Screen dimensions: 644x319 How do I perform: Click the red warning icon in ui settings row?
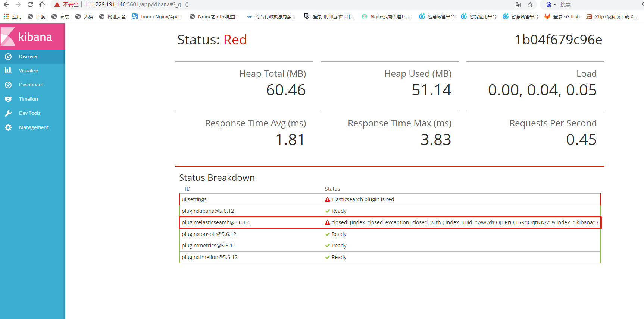point(328,199)
